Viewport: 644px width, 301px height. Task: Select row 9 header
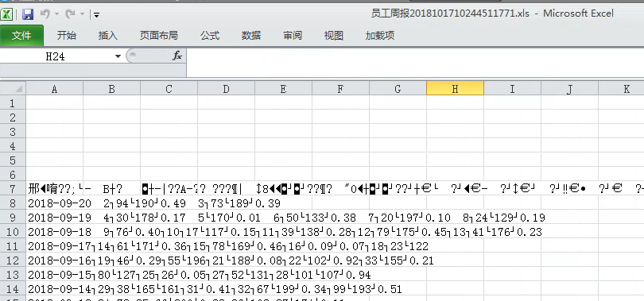click(x=13, y=218)
